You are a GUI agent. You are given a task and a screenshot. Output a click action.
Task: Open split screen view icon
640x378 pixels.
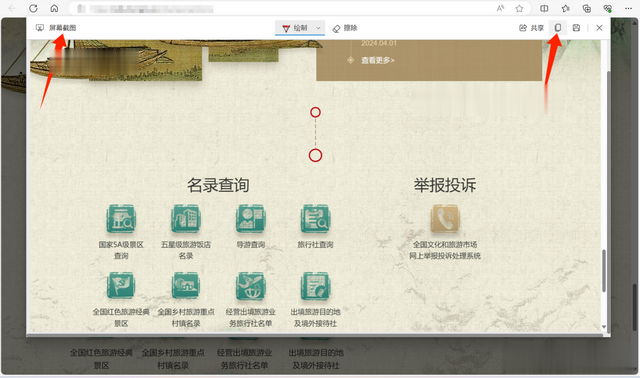544,8
